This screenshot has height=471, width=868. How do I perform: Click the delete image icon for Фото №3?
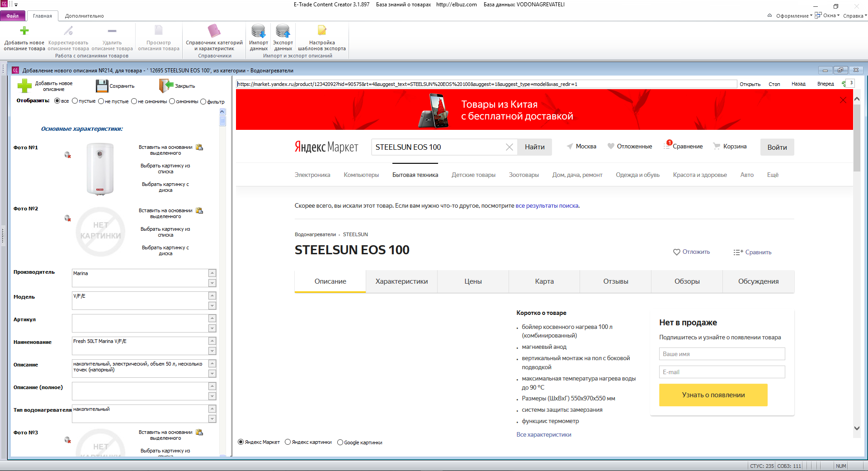pyautogui.click(x=68, y=440)
